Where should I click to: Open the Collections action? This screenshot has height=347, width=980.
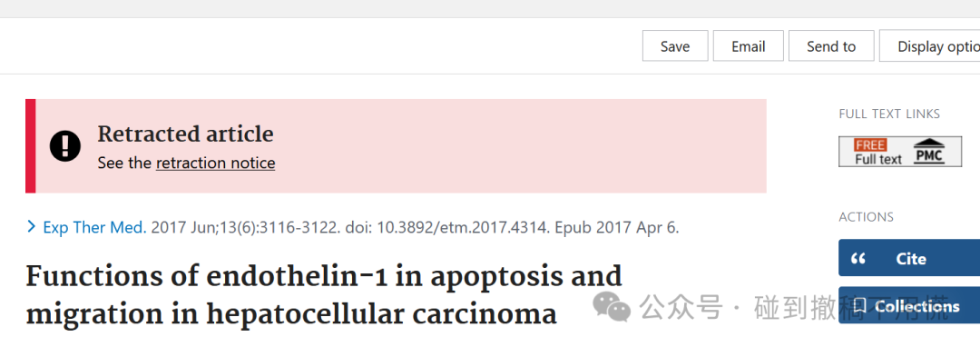tap(916, 306)
